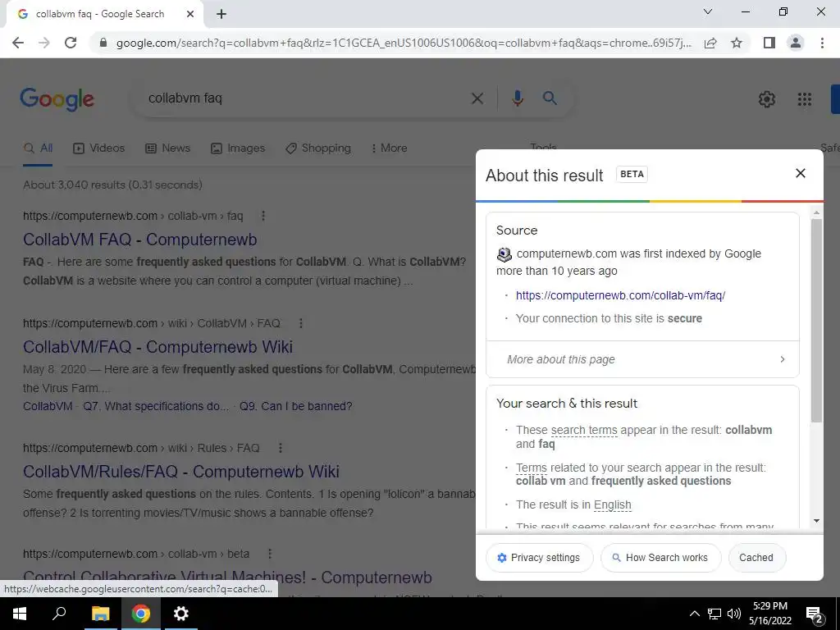Image resolution: width=840 pixels, height=630 pixels.
Task: Switch to Chrome taskbar icon
Action: pos(141,614)
